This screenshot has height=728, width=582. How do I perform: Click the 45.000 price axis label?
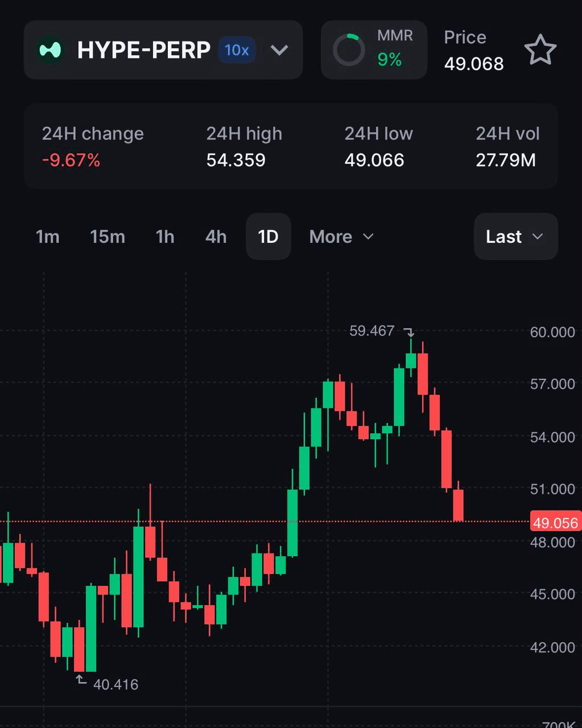[x=552, y=594]
